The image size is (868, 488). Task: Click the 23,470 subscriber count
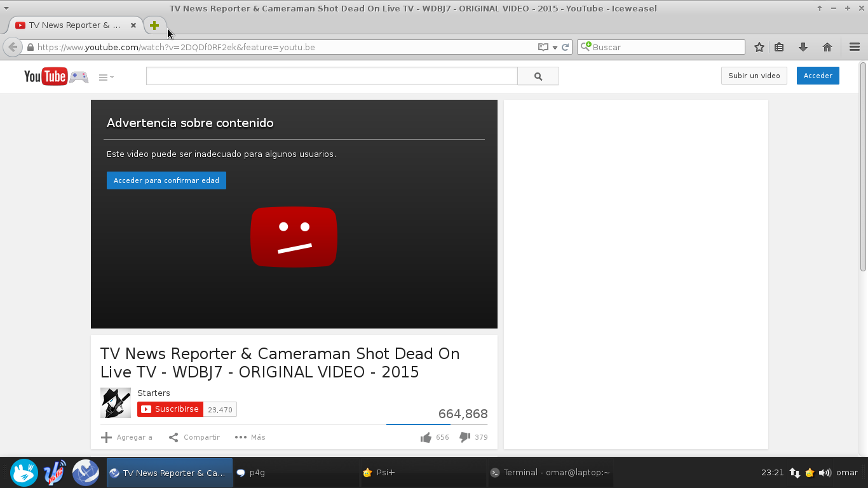click(220, 410)
